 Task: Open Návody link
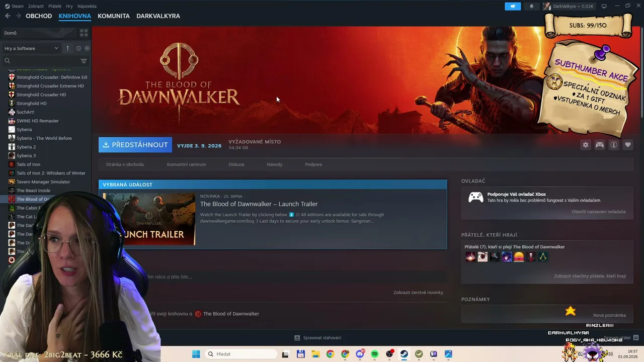click(275, 164)
